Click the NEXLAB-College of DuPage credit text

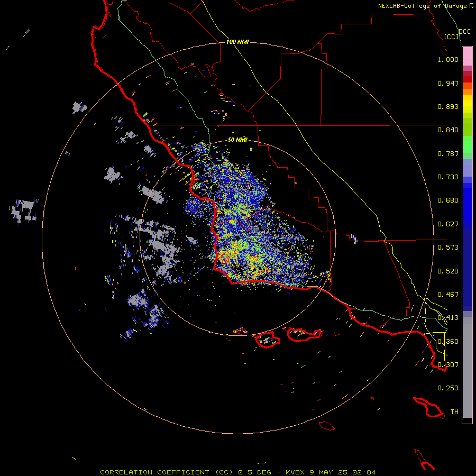coord(423,6)
